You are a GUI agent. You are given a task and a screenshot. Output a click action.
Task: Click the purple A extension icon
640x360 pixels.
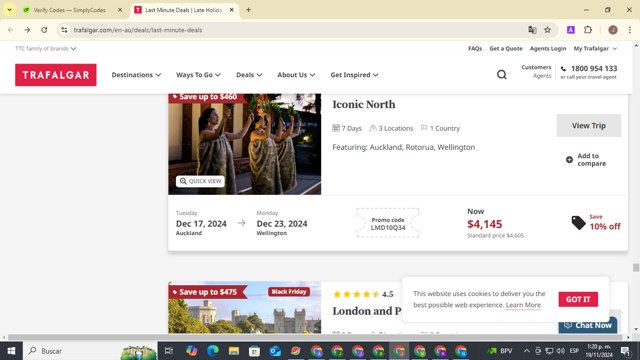tap(571, 30)
